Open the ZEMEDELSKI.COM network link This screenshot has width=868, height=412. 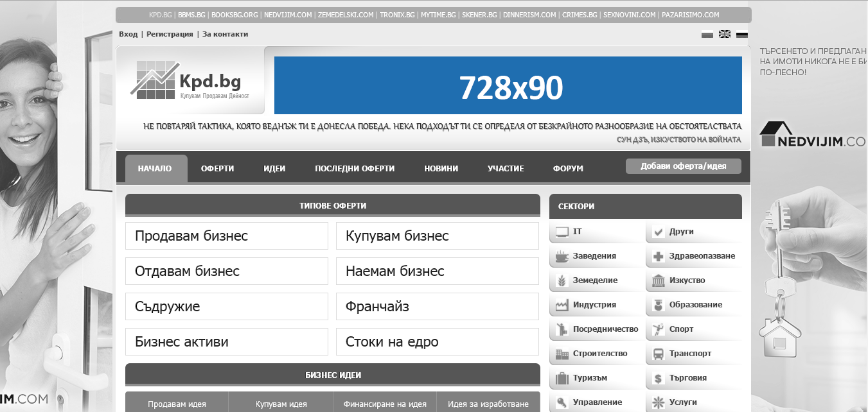pyautogui.click(x=346, y=15)
